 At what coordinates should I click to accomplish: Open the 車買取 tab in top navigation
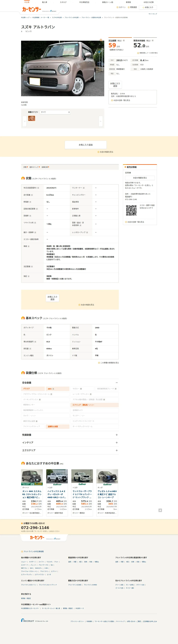128,2
